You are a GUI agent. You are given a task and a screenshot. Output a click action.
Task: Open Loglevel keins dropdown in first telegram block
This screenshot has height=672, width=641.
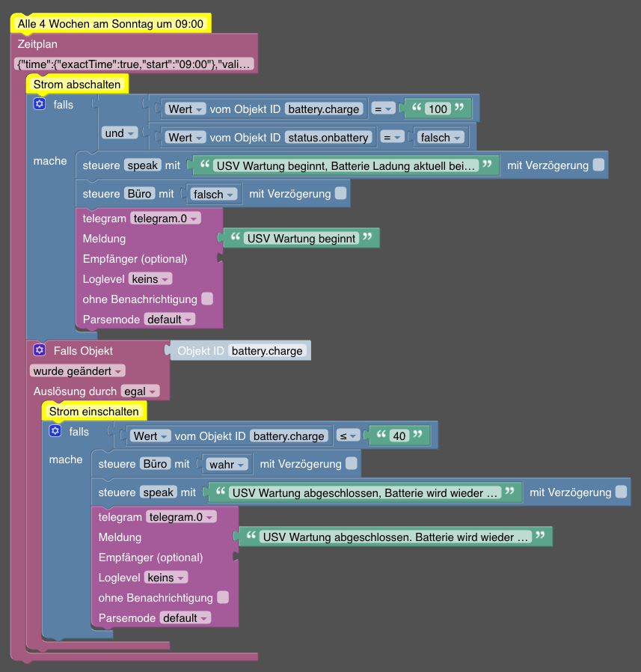tap(150, 279)
